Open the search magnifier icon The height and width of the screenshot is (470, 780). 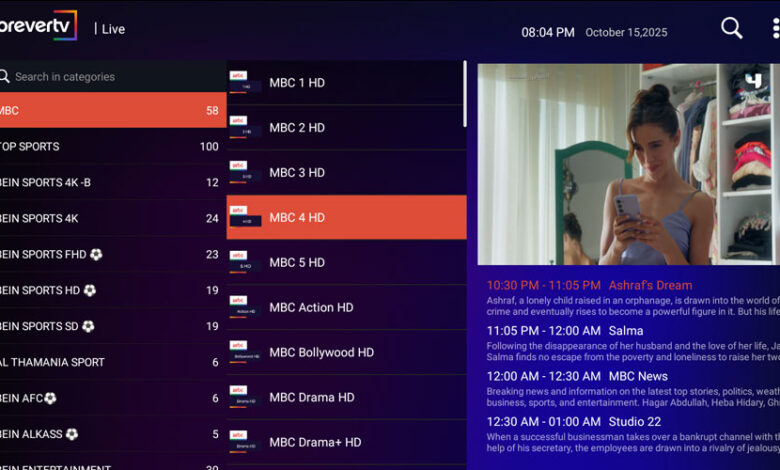[732, 29]
